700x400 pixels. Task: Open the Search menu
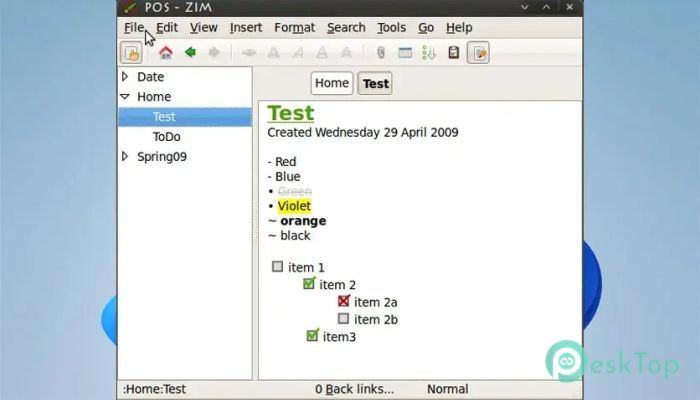[x=346, y=28]
